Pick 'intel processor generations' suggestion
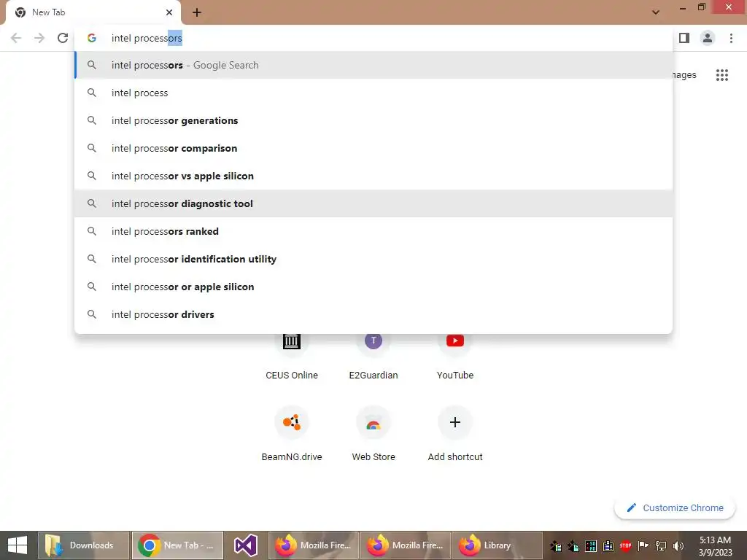 point(373,120)
